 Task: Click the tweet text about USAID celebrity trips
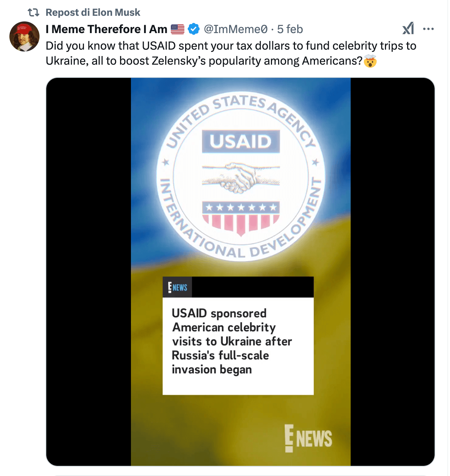pyautogui.click(x=231, y=53)
